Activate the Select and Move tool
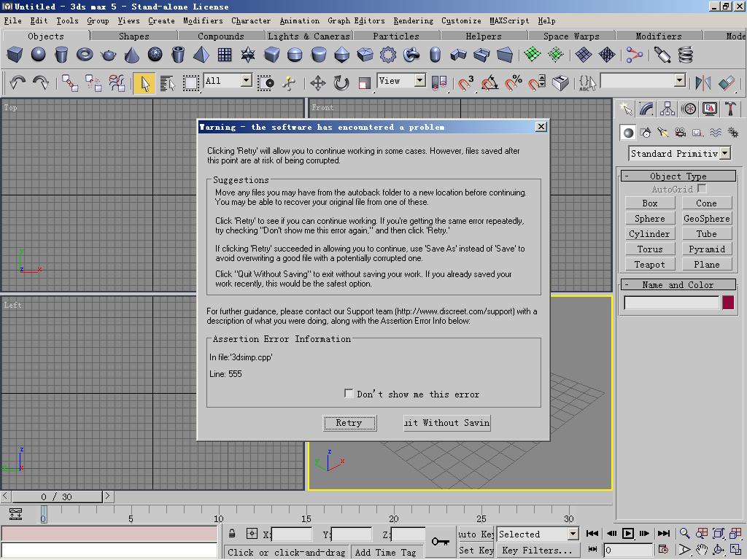747x560 pixels. pyautogui.click(x=318, y=83)
